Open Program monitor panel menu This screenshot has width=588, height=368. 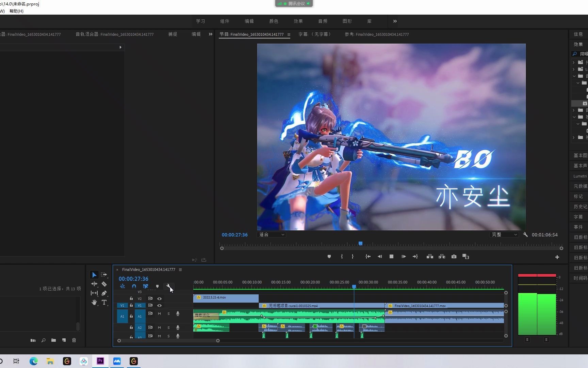[x=289, y=34]
